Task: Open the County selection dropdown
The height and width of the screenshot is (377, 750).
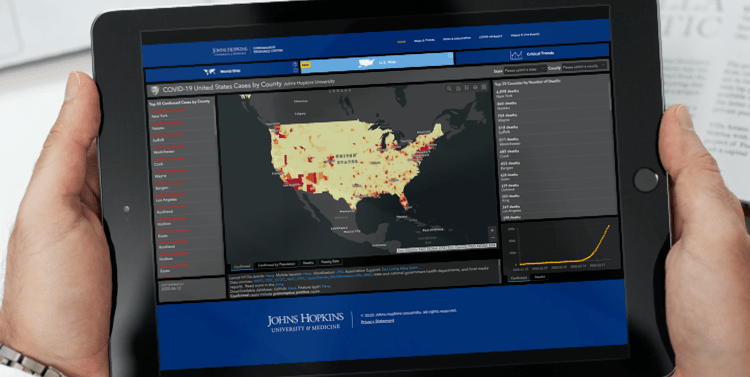Action: [585, 66]
